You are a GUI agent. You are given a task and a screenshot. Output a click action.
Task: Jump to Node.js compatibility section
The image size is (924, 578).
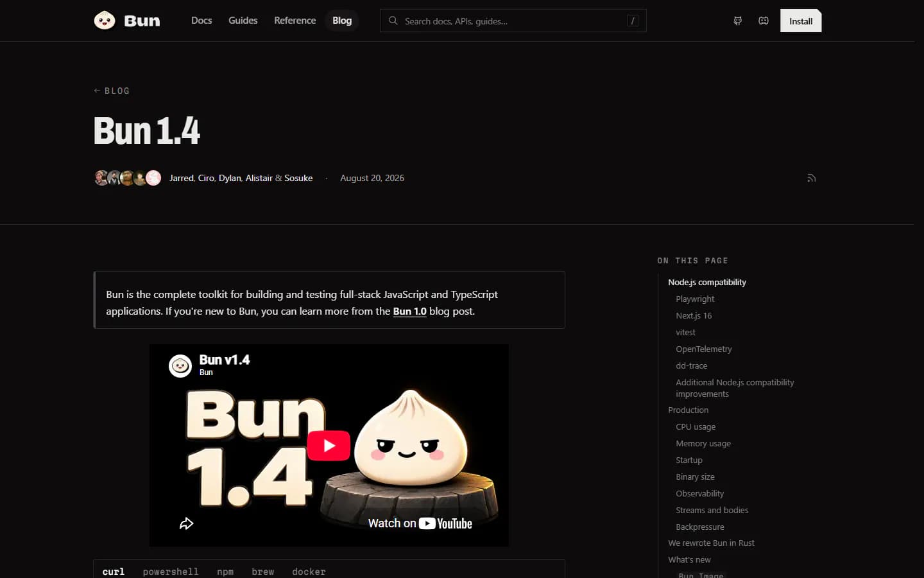click(x=707, y=282)
